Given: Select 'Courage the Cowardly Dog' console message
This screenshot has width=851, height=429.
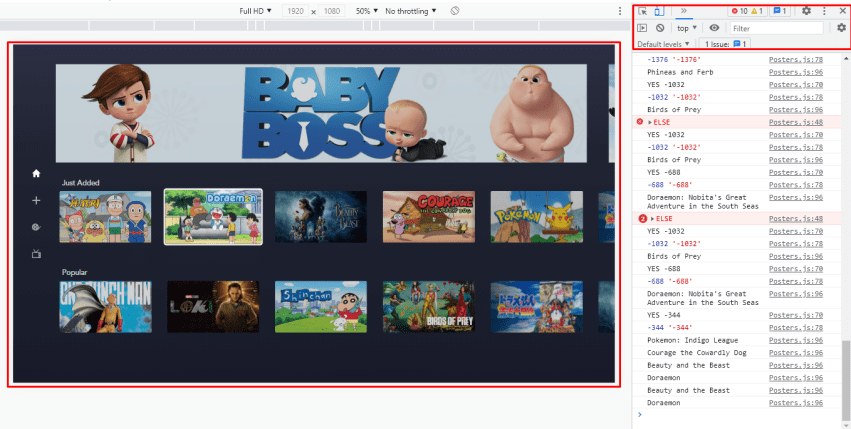Looking at the screenshot, I should pos(697,353).
